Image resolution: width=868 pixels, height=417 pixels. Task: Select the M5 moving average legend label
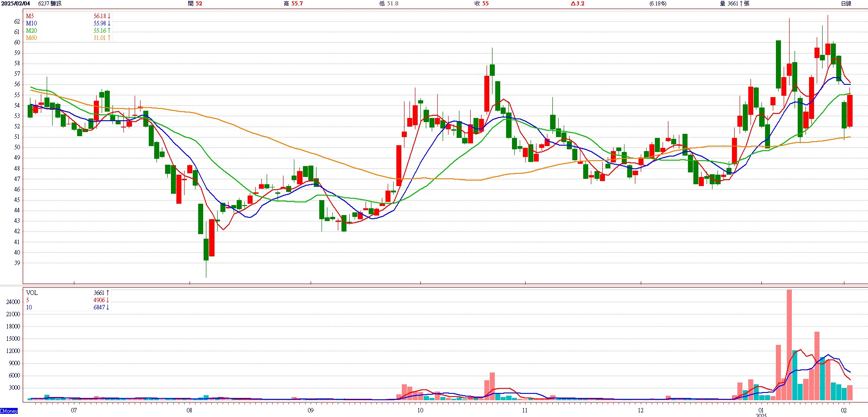coord(30,16)
